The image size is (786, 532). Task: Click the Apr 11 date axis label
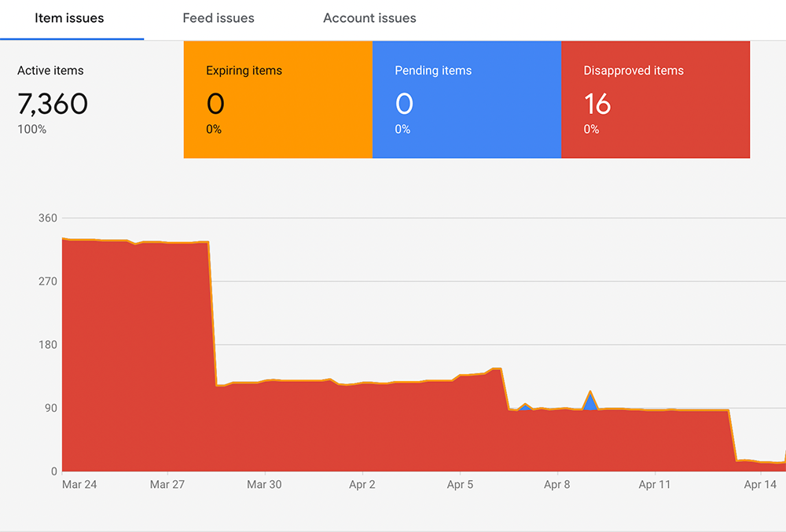(655, 484)
